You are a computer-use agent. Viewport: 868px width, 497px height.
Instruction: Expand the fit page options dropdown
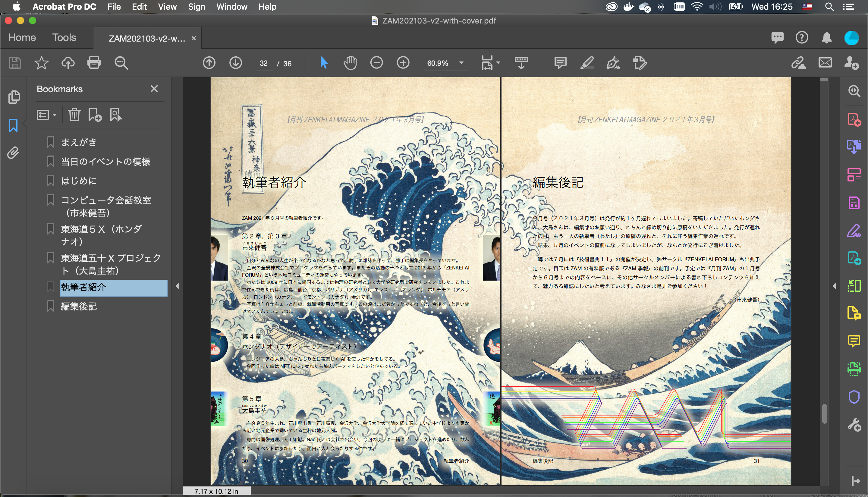498,63
